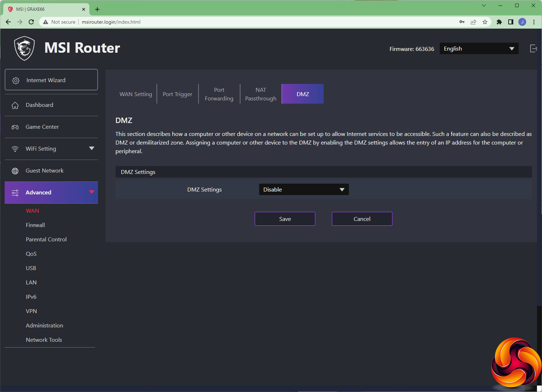The height and width of the screenshot is (392, 542).
Task: Bookmark page with star icon
Action: coord(485,22)
